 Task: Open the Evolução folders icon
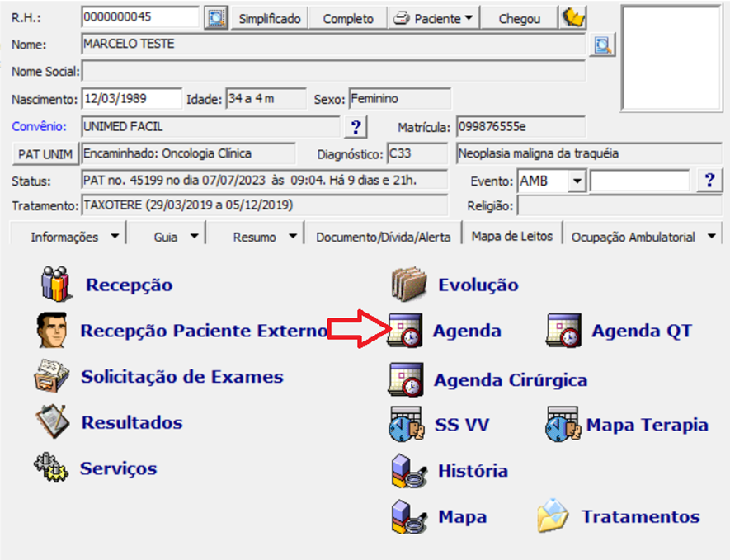(408, 284)
